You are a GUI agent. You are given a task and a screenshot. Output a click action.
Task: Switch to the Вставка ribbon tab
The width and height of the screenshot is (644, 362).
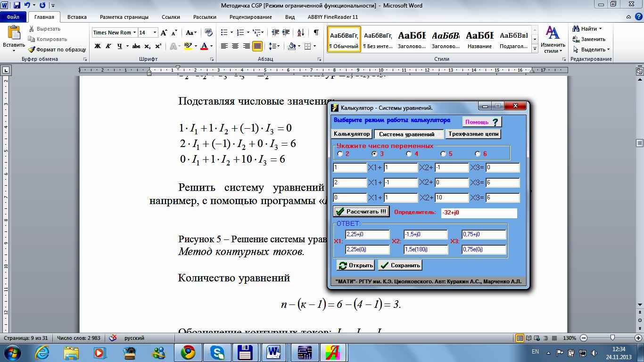point(77,17)
